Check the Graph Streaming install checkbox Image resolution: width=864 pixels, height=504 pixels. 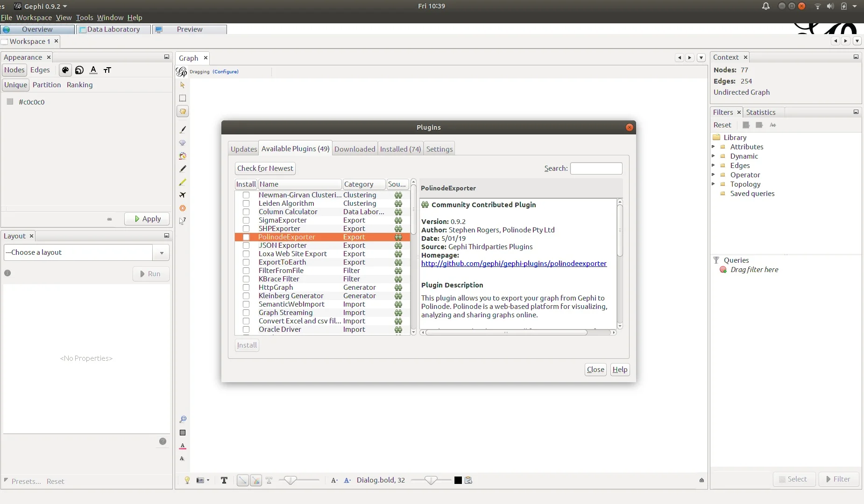pyautogui.click(x=246, y=313)
